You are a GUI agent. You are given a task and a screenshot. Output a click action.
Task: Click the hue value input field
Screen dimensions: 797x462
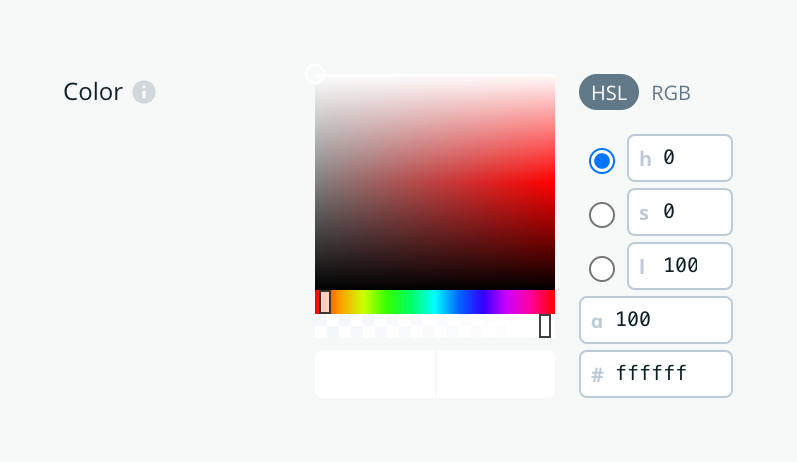pos(692,158)
